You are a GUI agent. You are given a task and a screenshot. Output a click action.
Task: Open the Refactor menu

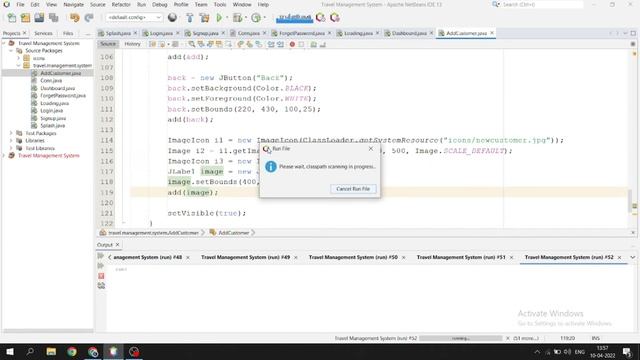[x=121, y=4]
